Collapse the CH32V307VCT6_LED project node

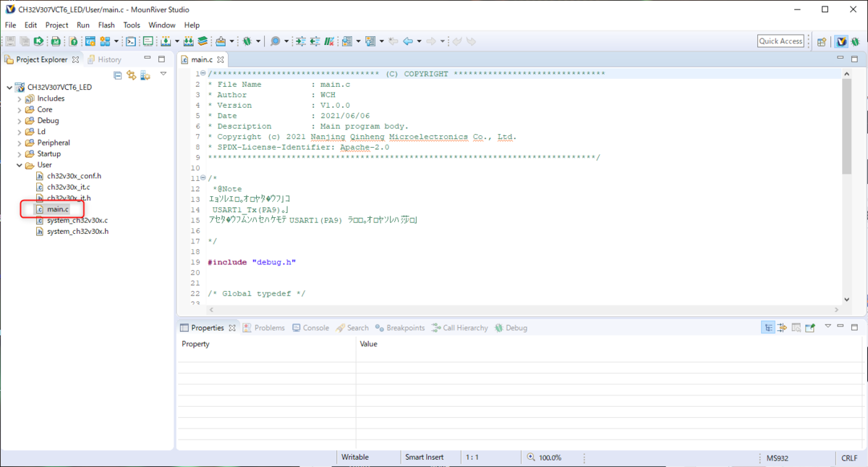(9, 87)
